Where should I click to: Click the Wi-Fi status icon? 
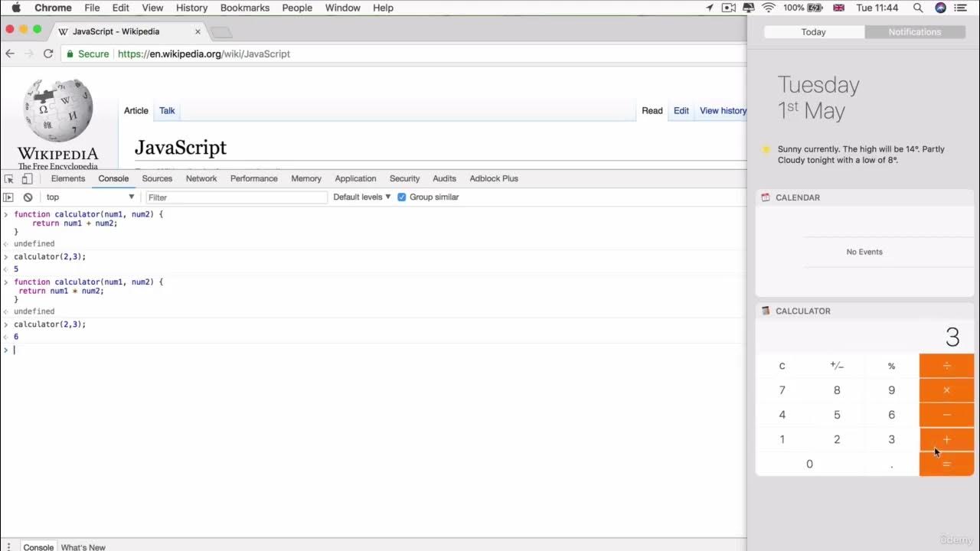tap(769, 8)
